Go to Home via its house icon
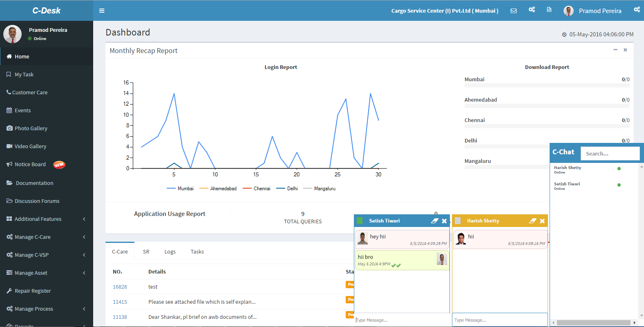This screenshot has height=327, width=644. coord(9,56)
